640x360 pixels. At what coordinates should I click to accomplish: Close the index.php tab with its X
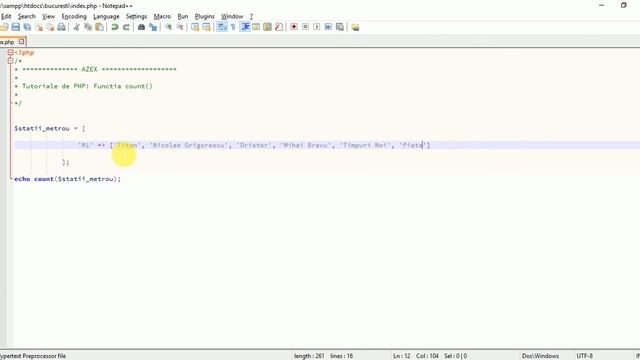tap(21, 42)
